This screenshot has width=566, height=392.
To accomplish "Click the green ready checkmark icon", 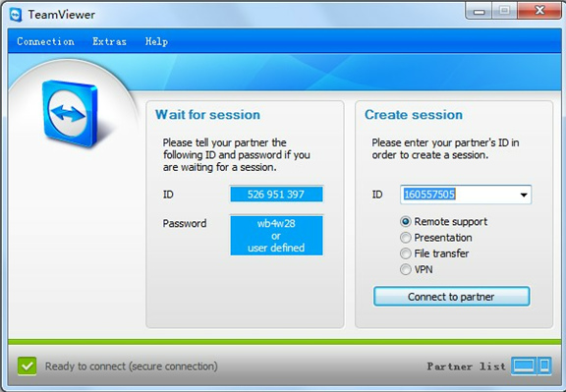I will tap(28, 366).
